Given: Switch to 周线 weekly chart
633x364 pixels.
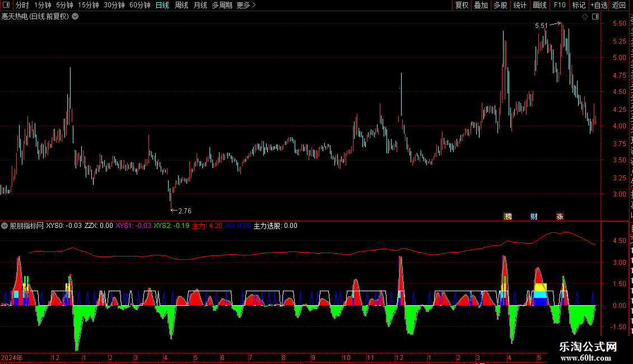Looking at the screenshot, I should point(181,5).
